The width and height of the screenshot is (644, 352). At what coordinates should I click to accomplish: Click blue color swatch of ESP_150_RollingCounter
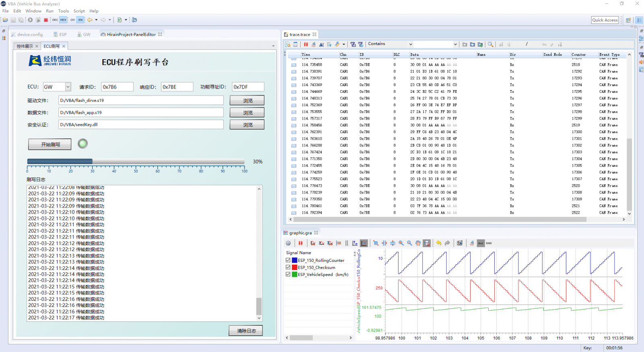(x=295, y=260)
